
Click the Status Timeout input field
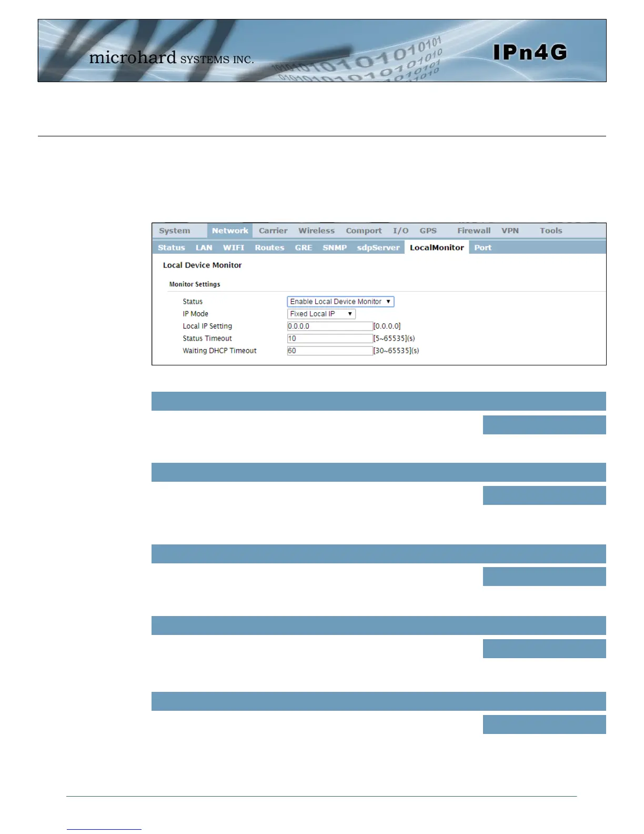(x=330, y=339)
